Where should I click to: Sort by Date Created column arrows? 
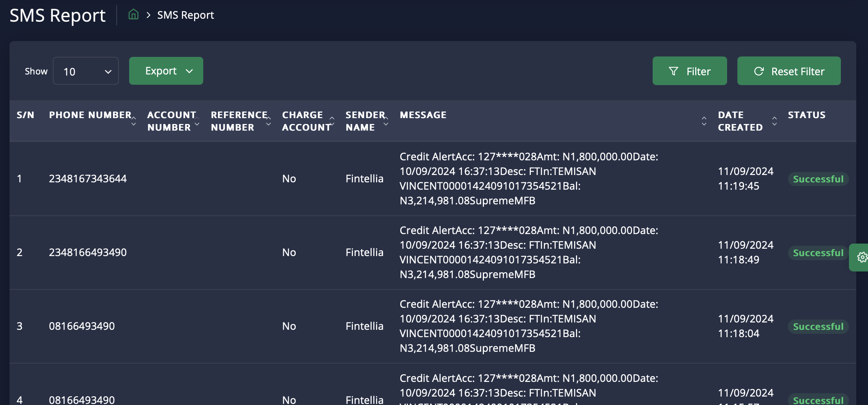774,121
